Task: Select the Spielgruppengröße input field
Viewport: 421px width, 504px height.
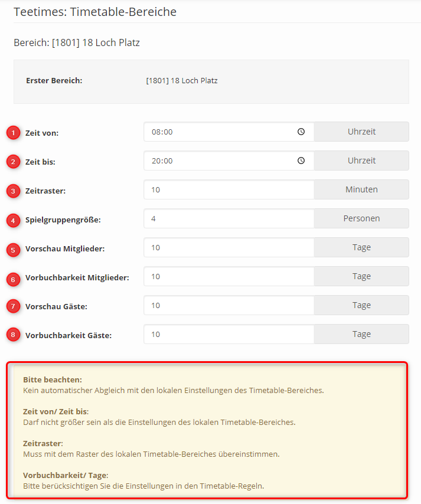Action: pyautogui.click(x=229, y=218)
